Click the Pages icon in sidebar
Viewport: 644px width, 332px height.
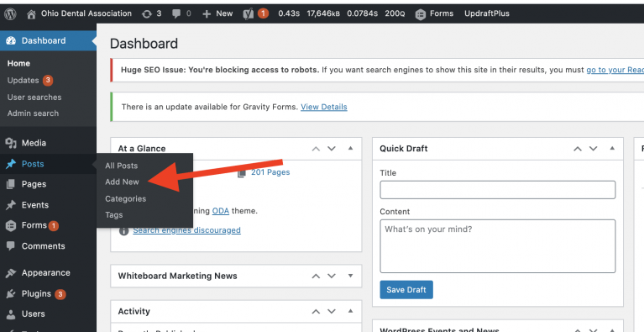[x=11, y=184]
